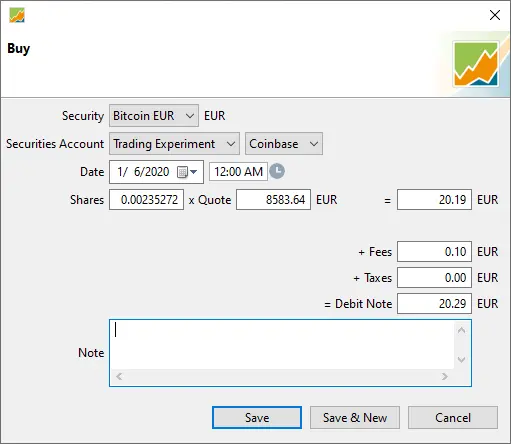Cancel the Buy dialog
This screenshot has height=444, width=511.
[453, 418]
